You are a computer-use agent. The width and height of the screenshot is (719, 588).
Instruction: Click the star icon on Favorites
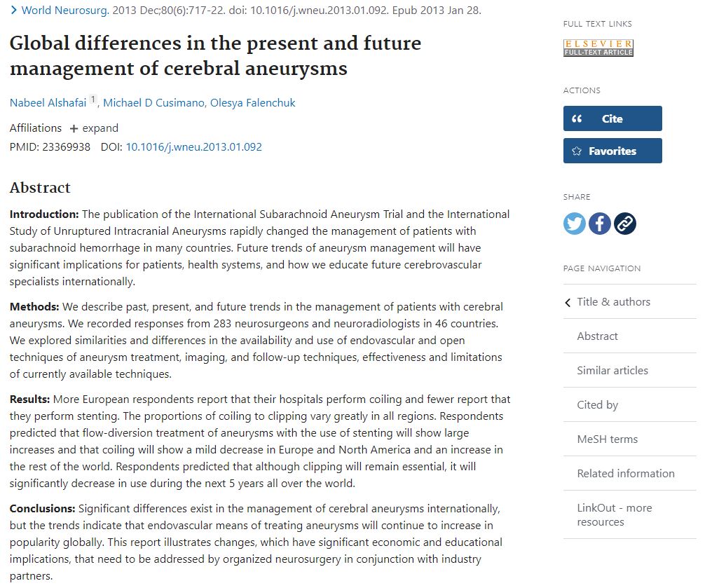click(x=577, y=151)
